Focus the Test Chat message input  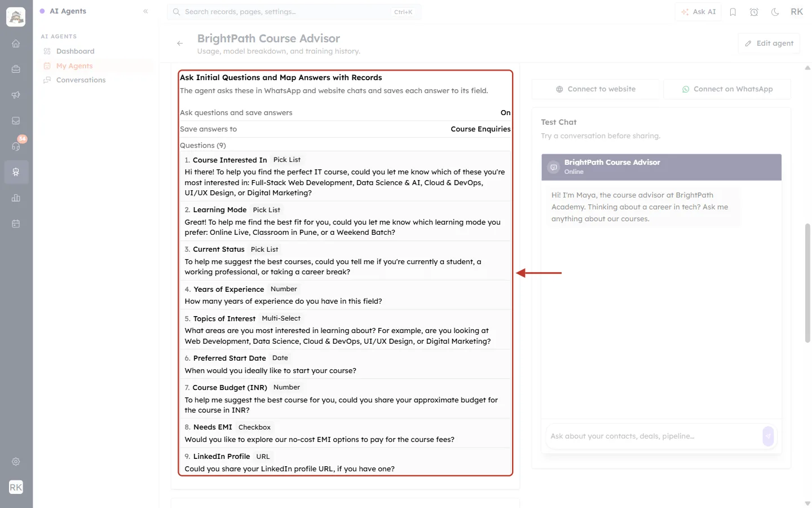point(654,436)
